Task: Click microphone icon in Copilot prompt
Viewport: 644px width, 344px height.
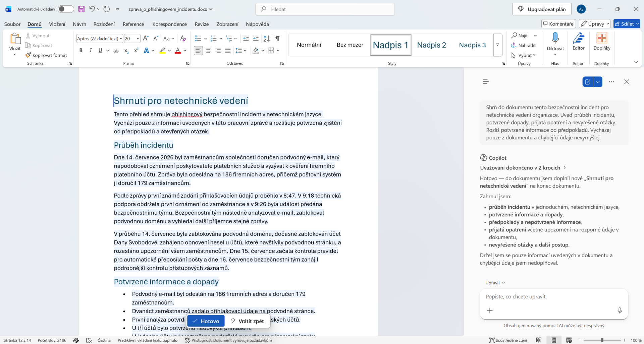Action: tap(620, 311)
